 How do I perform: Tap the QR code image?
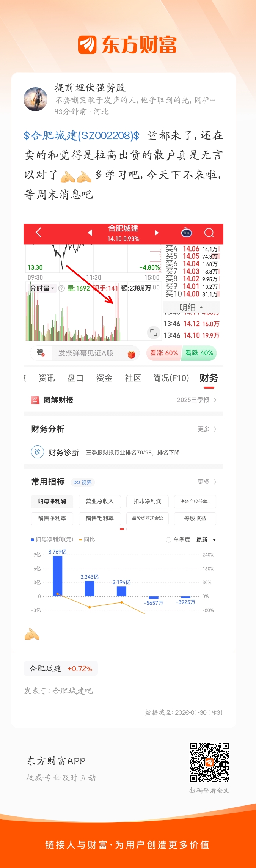click(209, 762)
